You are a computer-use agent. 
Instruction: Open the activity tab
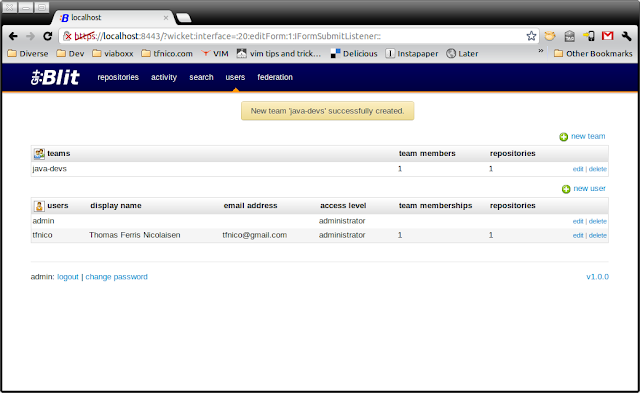164,77
